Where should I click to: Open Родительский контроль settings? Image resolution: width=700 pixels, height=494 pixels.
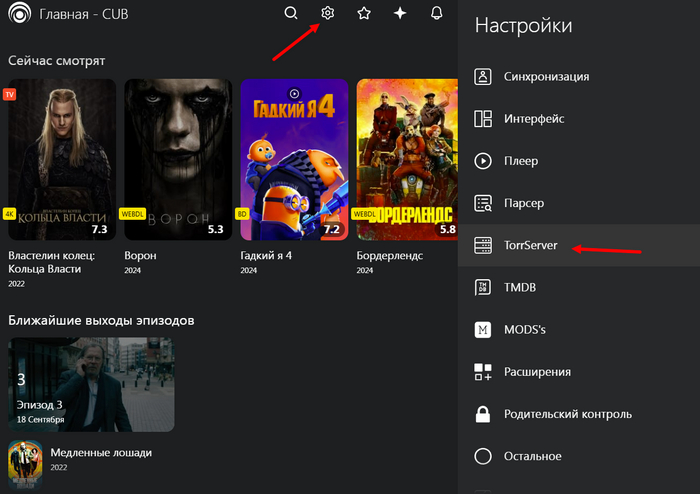[x=579, y=414]
